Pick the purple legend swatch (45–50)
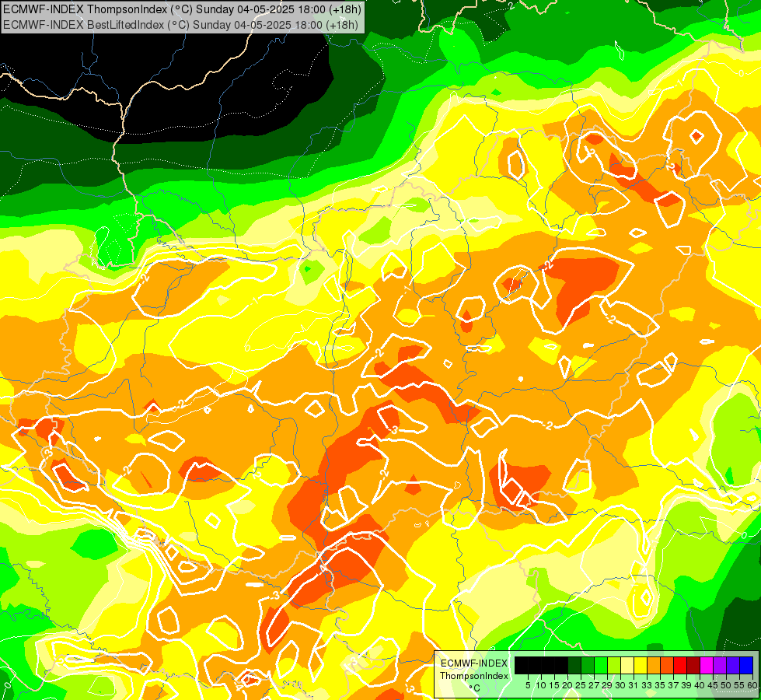This screenshot has height=700, width=761. 720,665
